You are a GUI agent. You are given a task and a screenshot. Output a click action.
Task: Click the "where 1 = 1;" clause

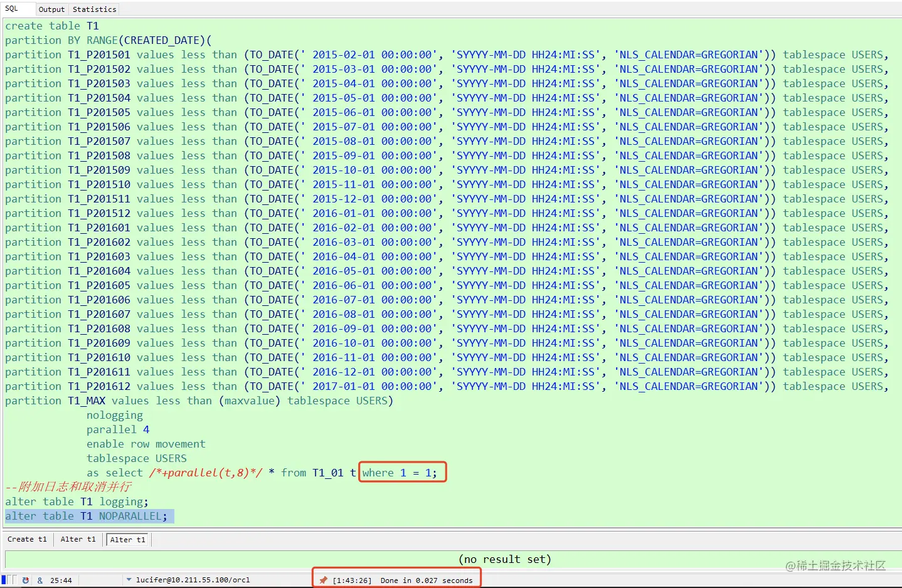tap(400, 473)
